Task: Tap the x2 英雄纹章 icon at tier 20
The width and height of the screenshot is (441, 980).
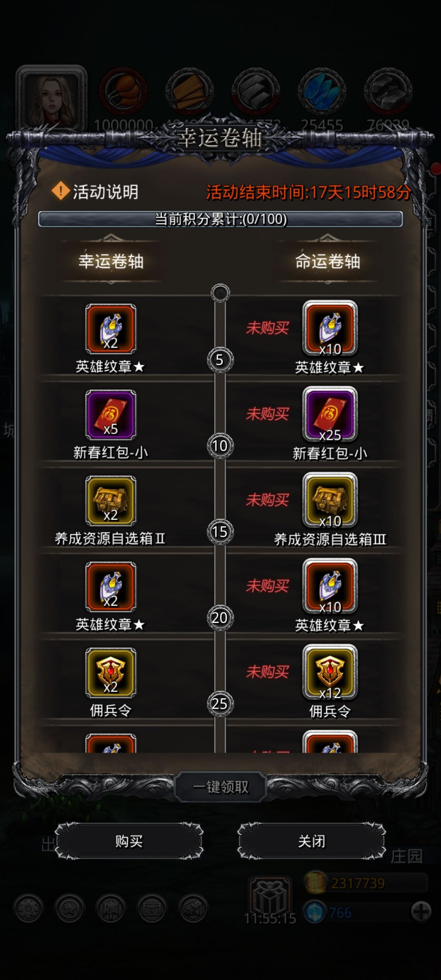Action: click(x=111, y=587)
